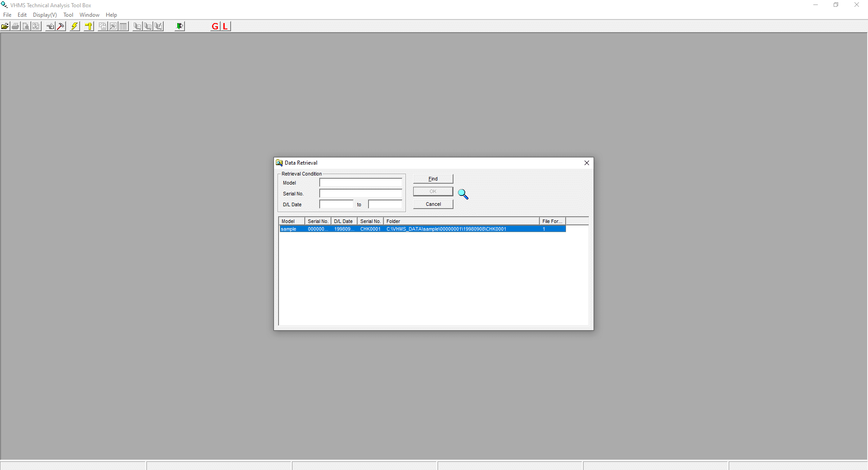Open the Help menu
The height and width of the screenshot is (470, 868).
pyautogui.click(x=111, y=15)
